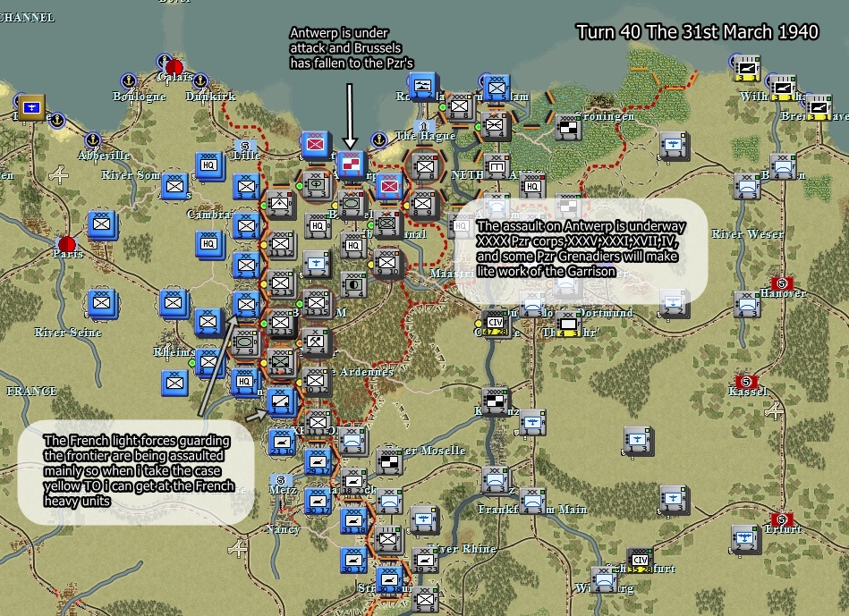Screen dimensions: 849x616
Task: Select the German panzer corps 7 9
Action: [x=245, y=343]
